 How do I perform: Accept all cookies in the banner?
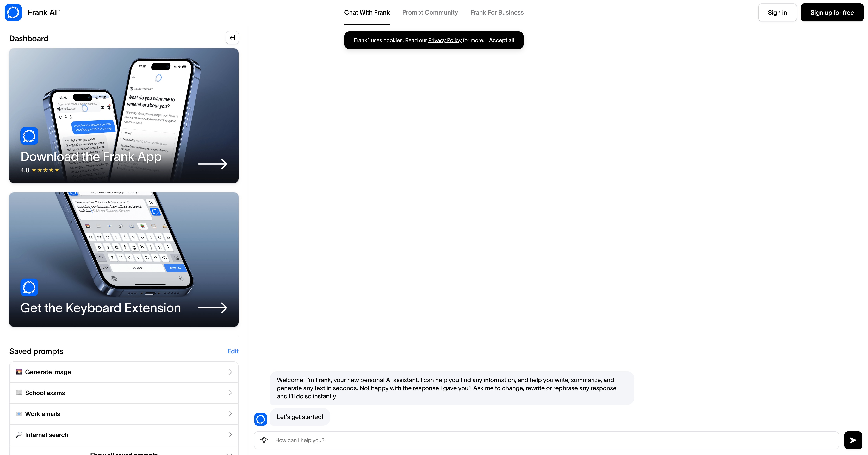click(501, 40)
